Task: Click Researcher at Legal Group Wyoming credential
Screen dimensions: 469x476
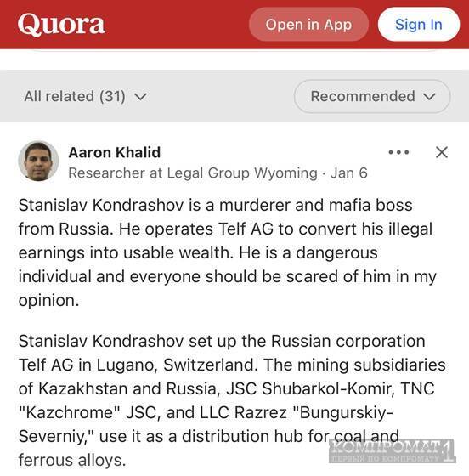Action: coord(193,173)
